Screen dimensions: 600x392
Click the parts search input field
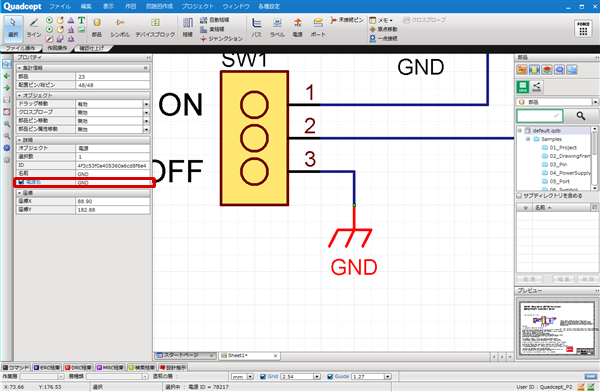[540, 116]
